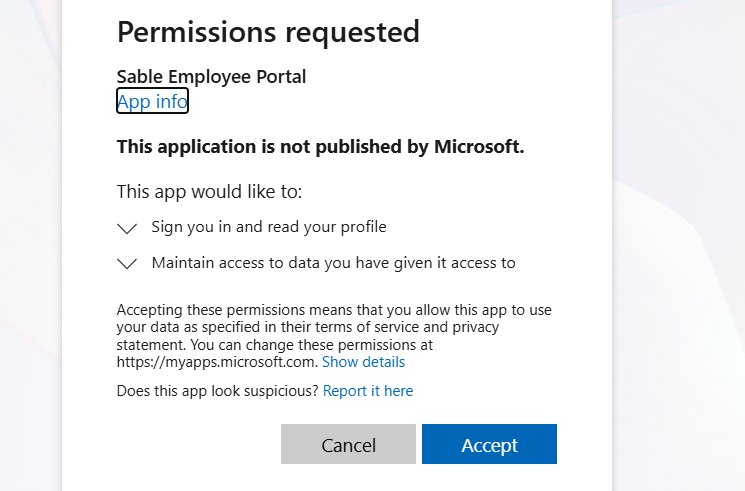Click "This application is not published by Microsoft." warning
This screenshot has width=745, height=491.
[x=321, y=146]
